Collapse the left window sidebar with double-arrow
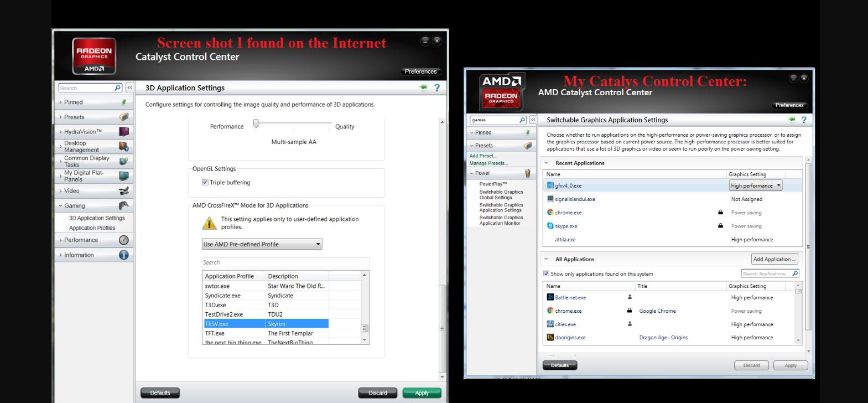 129,87
